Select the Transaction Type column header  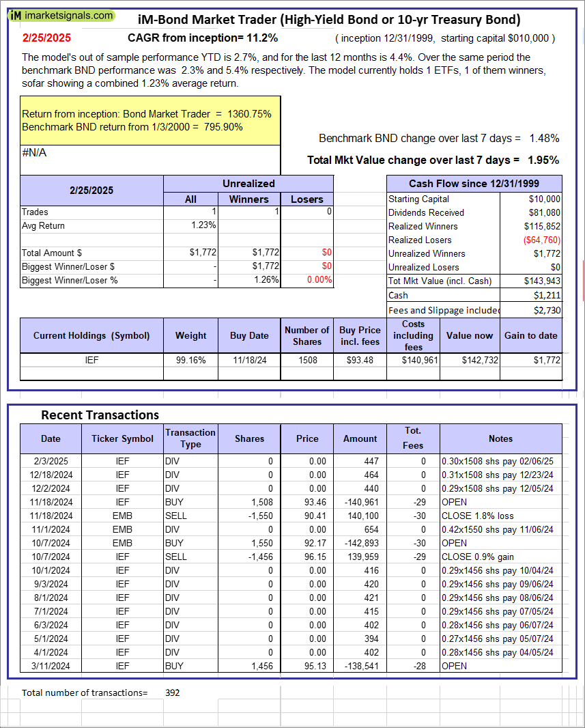(190, 438)
